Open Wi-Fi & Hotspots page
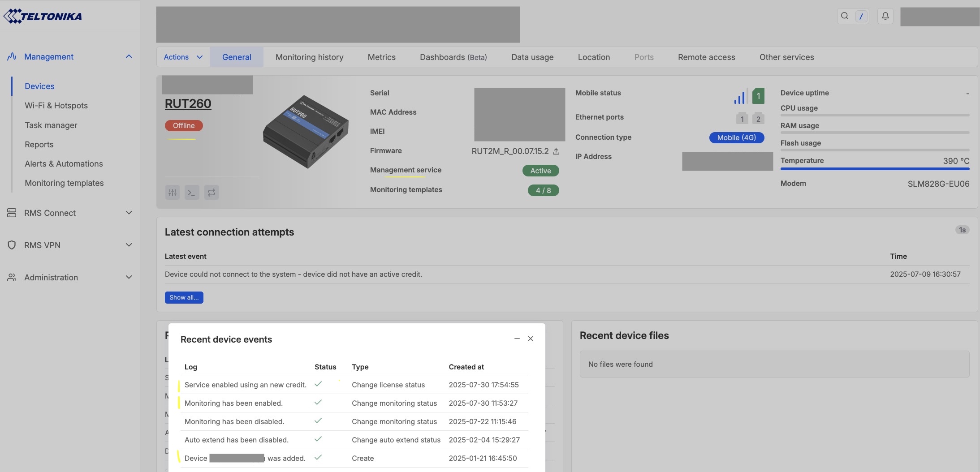Screen dimensions: 980x472 56,105
